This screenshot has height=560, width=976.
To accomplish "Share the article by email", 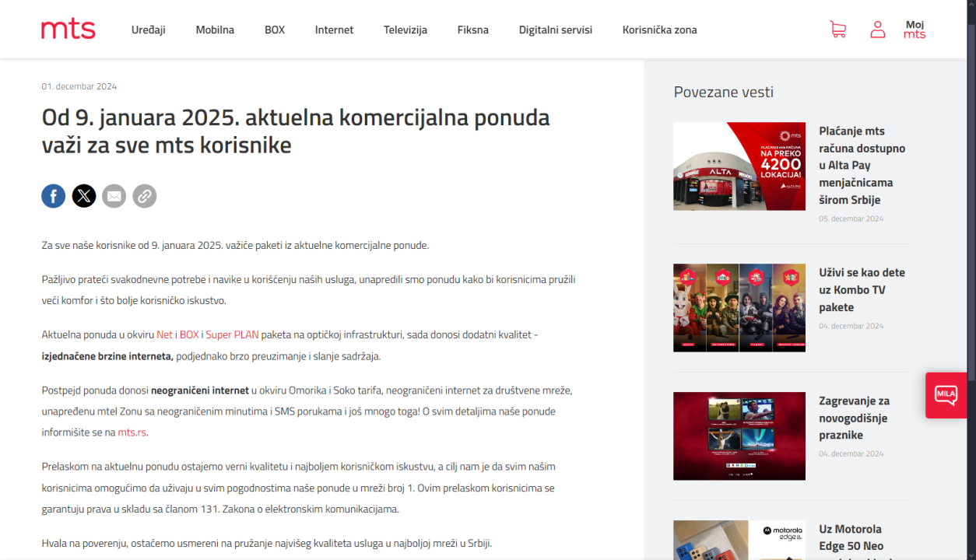I will pos(114,196).
